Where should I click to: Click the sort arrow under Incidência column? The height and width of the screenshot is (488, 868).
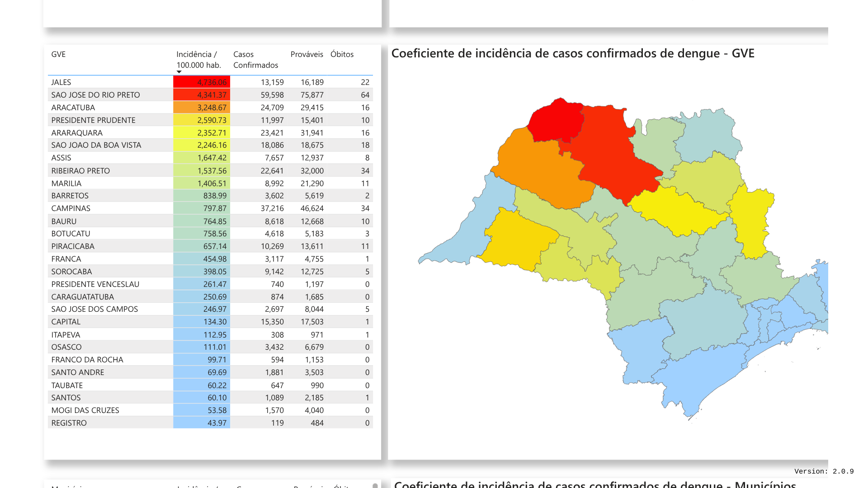[x=179, y=72]
